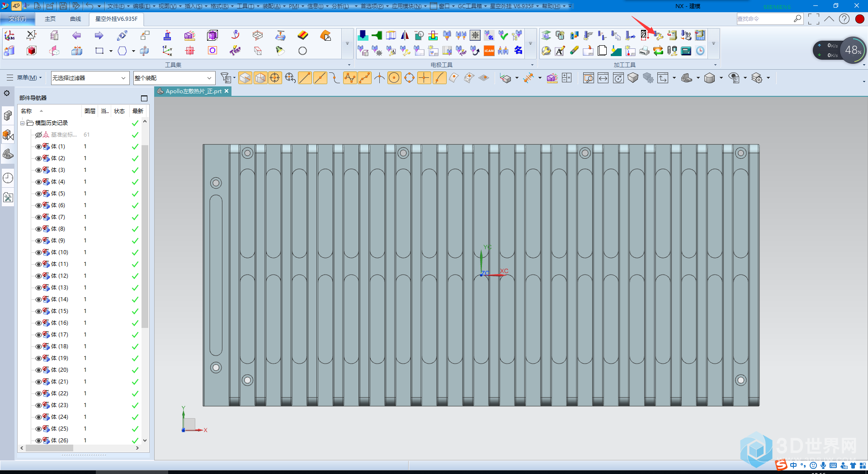
Task: Select the rectangle sketch tool
Action: point(99,51)
